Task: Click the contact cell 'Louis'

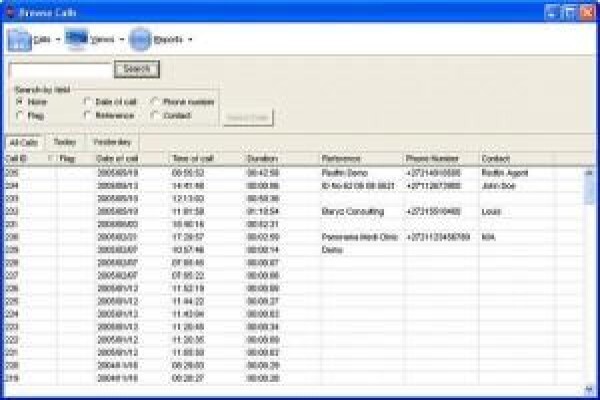Action: point(491,212)
